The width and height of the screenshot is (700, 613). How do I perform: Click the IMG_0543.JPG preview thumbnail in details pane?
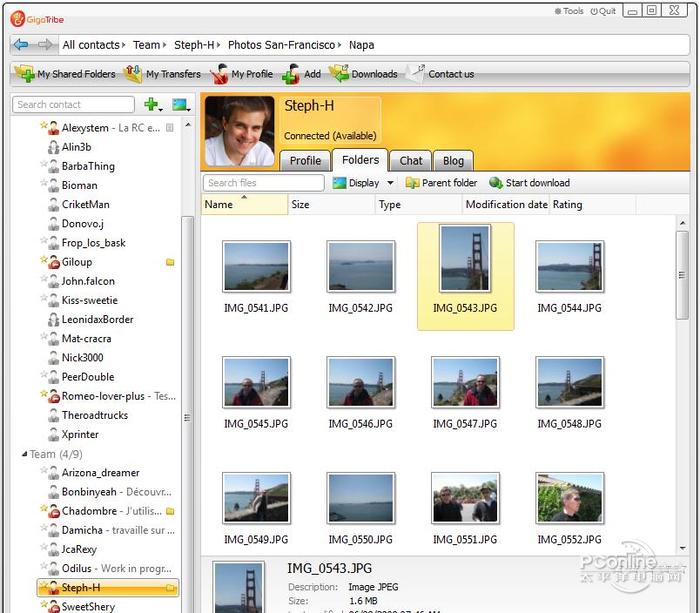(x=239, y=588)
